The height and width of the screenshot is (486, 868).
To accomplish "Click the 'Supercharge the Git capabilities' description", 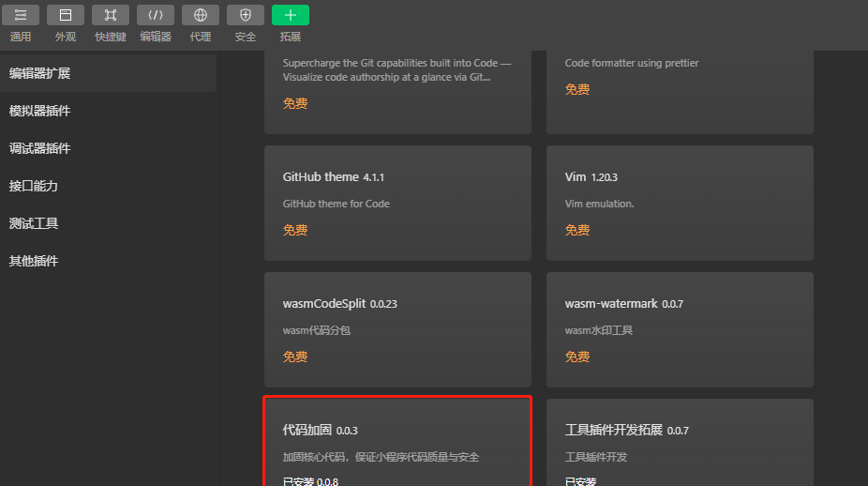I will [397, 70].
